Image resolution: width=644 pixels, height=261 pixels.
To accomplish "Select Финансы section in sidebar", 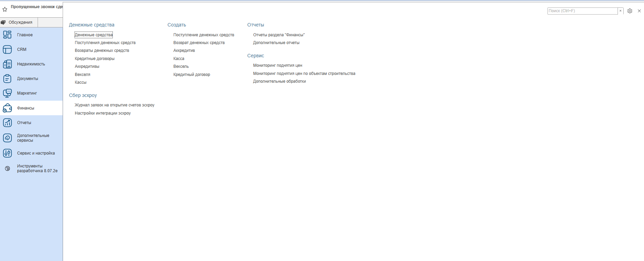I will [26, 108].
